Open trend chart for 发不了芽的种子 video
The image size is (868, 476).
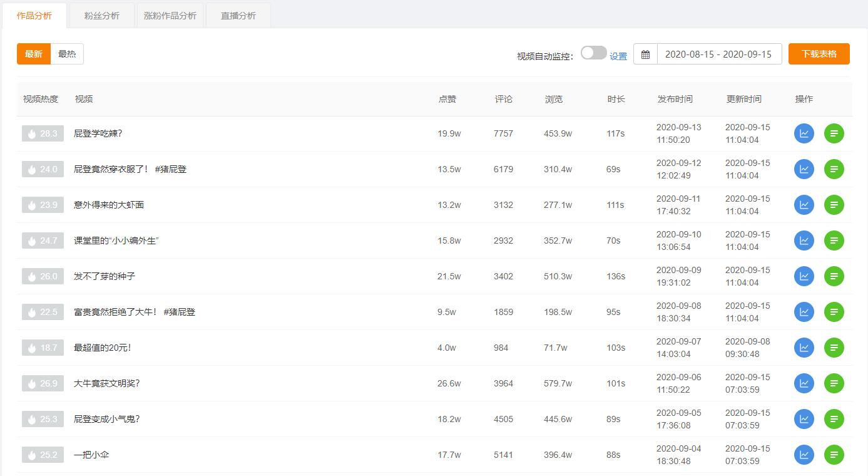[804, 276]
